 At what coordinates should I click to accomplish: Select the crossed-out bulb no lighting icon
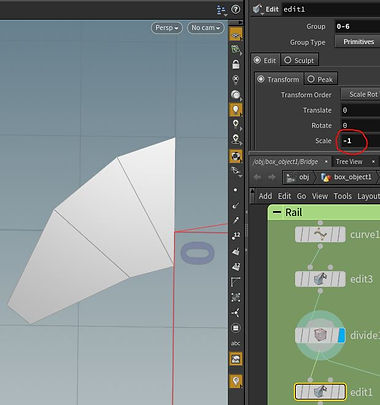[x=236, y=79]
